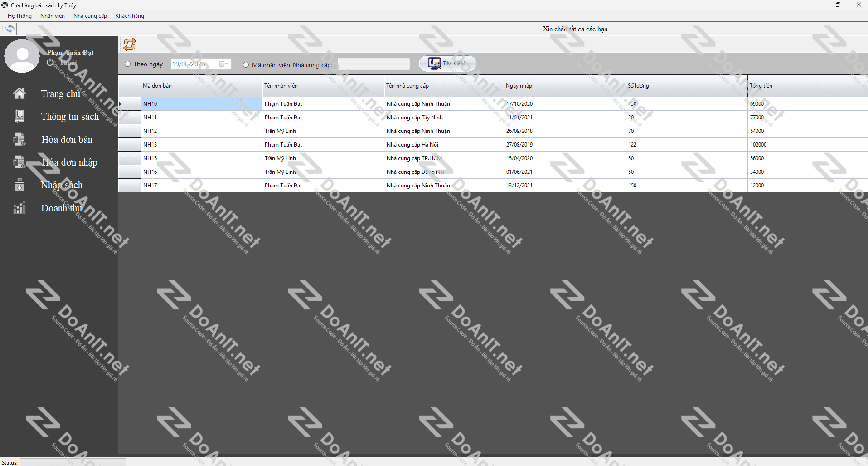Click supplier cell Nhà cung cấp TP.HCM
Screen dimensions: 868x466
[444, 158]
